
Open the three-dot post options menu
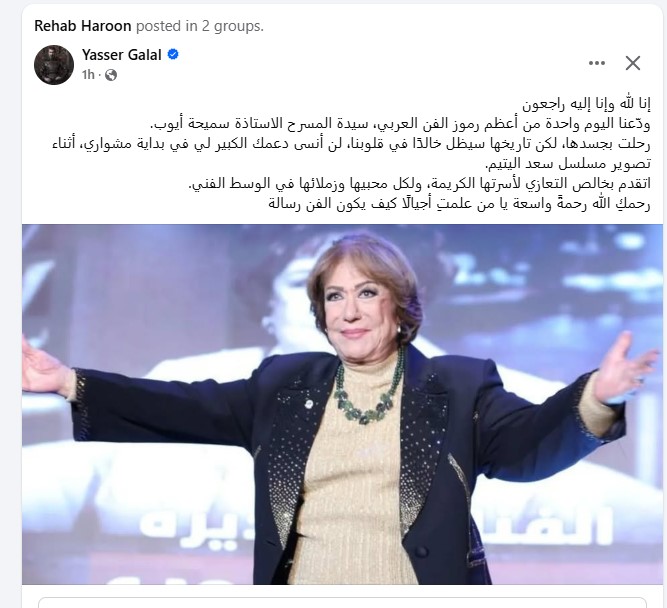click(x=596, y=63)
